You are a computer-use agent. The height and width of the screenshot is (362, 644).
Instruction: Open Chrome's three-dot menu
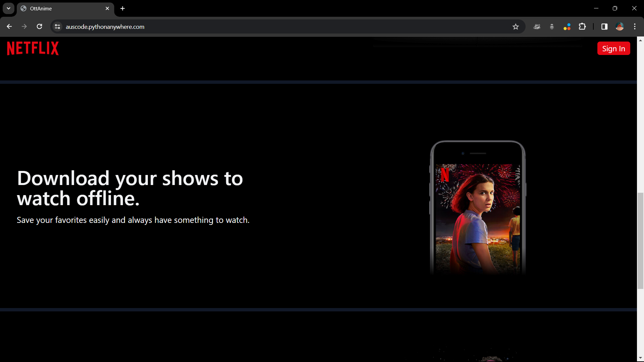[635, 26]
